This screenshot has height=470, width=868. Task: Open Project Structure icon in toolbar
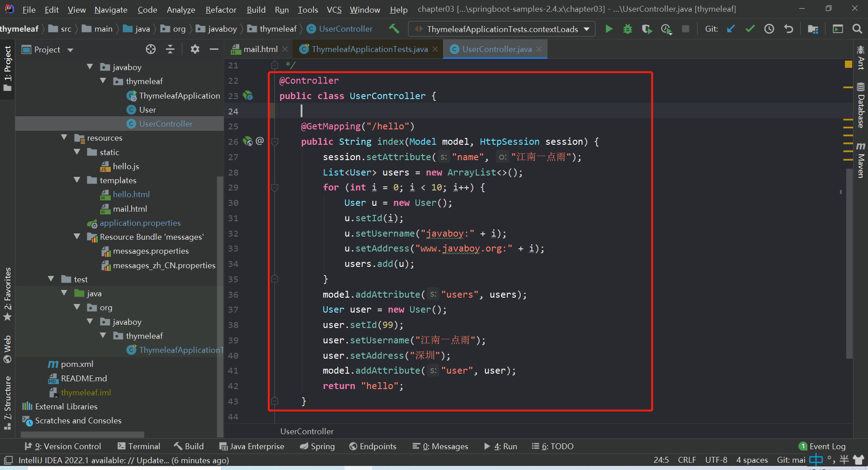click(813, 29)
